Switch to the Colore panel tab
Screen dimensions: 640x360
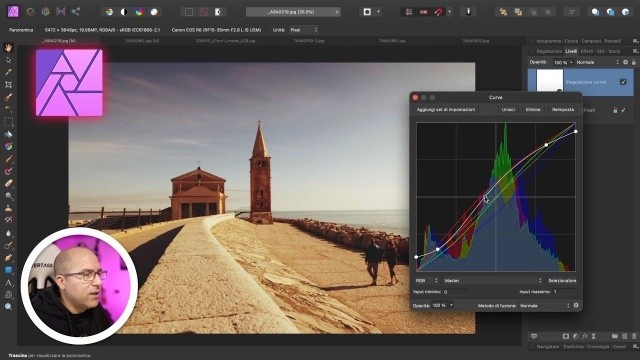[571, 41]
